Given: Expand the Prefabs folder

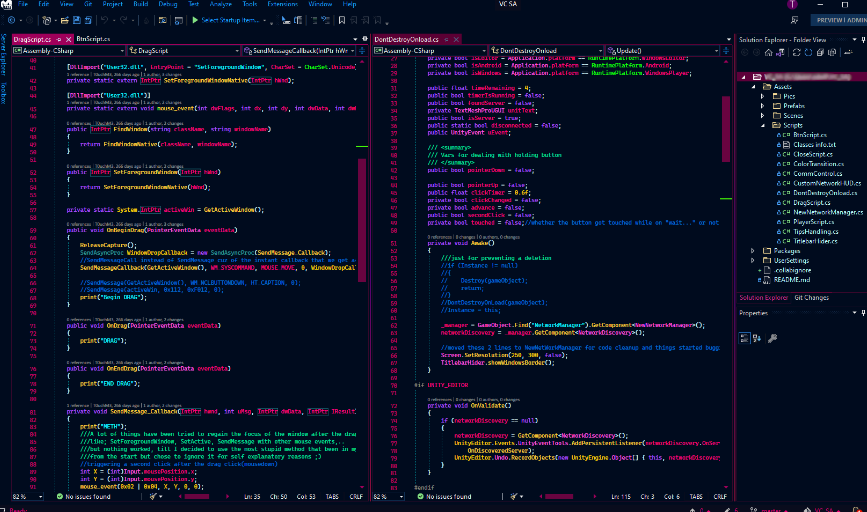Looking at the screenshot, I should [763, 106].
